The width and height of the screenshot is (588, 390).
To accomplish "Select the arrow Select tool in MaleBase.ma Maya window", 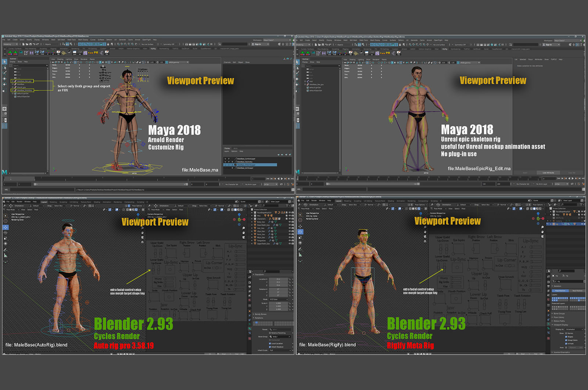I will [4, 62].
